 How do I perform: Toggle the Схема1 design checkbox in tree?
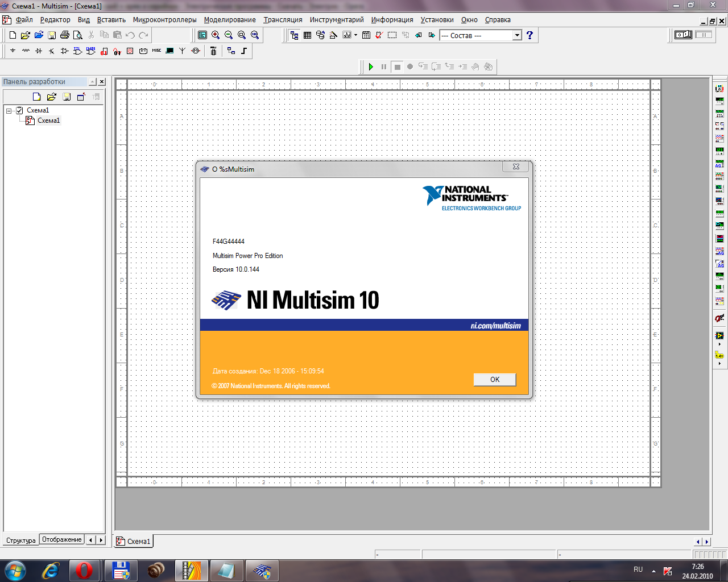pos(19,110)
